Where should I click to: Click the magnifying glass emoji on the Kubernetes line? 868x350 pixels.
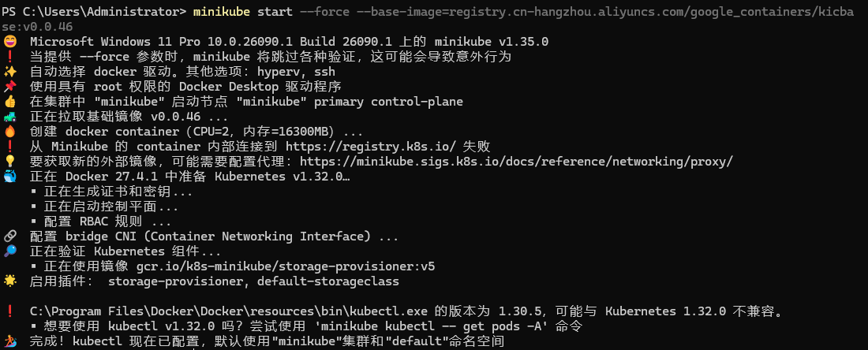[9, 251]
